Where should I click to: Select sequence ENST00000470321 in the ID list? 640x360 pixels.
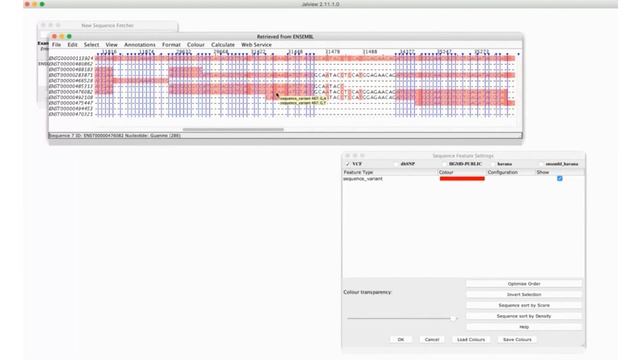[71, 114]
